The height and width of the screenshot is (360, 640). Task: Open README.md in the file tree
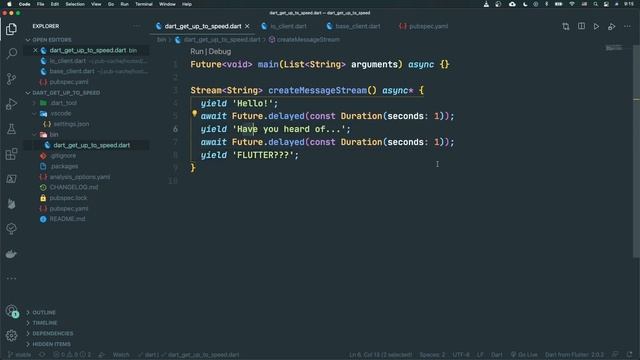[x=67, y=219]
